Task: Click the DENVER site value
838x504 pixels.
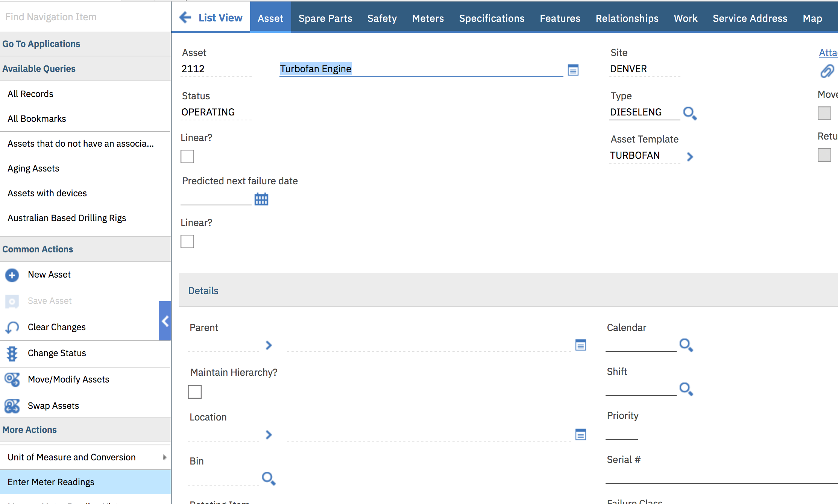Action: click(x=628, y=69)
